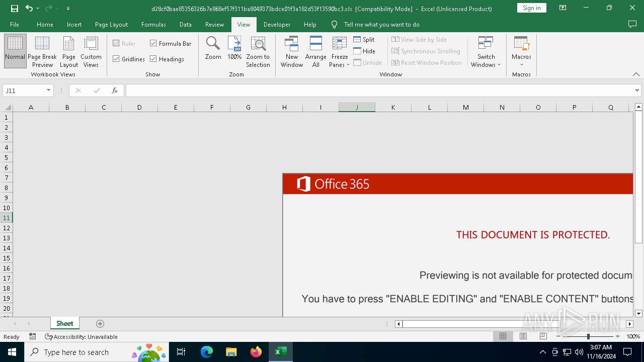The width and height of the screenshot is (644, 362).
Task: Click in the formula bar input
Action: click(x=379, y=90)
